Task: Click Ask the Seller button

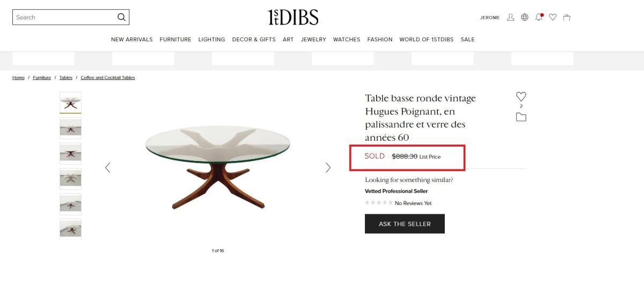Action: click(405, 224)
